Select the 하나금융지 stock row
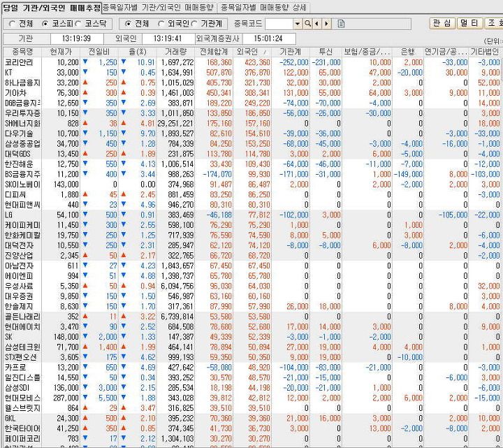Screen dimensions: 503x448 (x=251, y=82)
